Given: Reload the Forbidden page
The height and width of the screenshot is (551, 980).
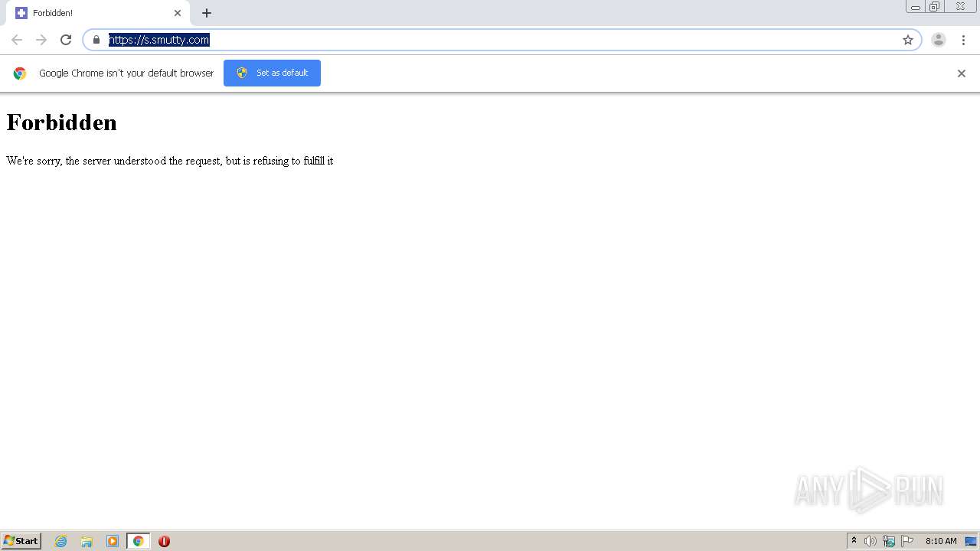Looking at the screenshot, I should (x=66, y=40).
